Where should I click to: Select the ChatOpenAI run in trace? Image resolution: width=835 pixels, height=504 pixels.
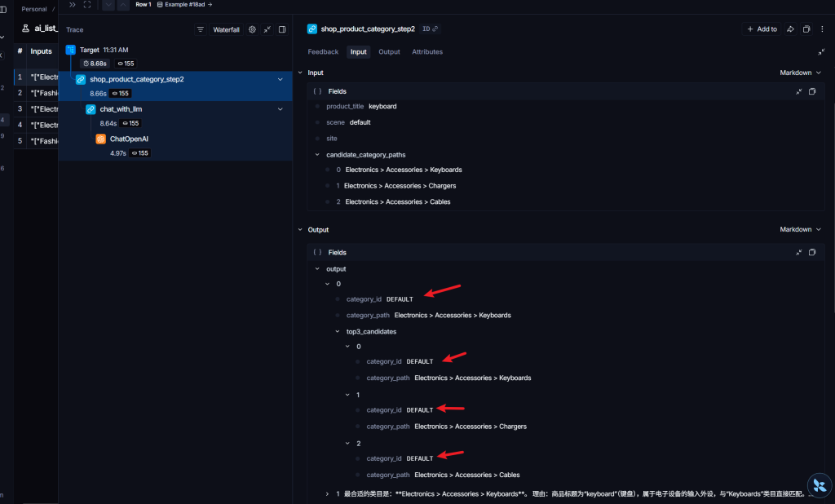point(129,139)
